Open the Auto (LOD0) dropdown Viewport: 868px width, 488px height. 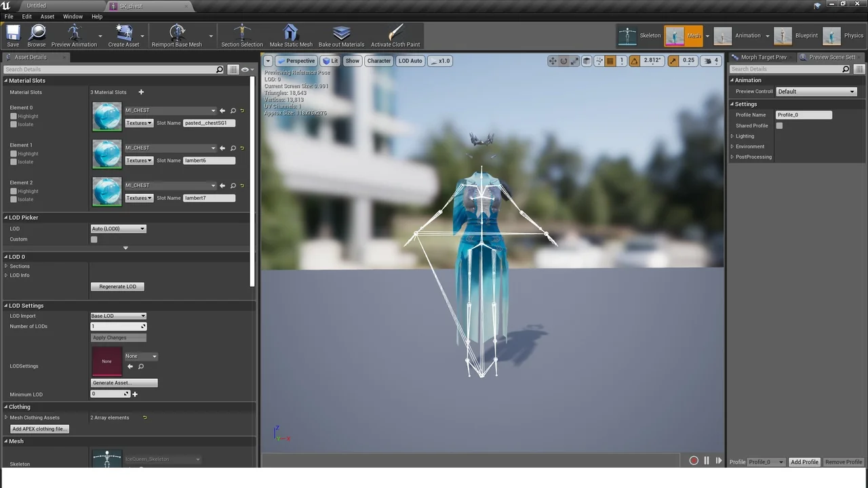coord(118,228)
